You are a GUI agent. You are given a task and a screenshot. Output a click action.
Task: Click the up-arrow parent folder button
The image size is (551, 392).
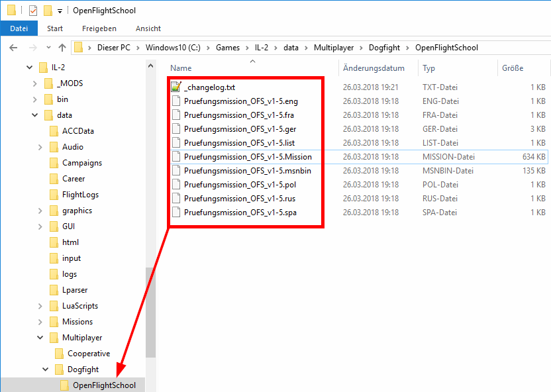62,48
